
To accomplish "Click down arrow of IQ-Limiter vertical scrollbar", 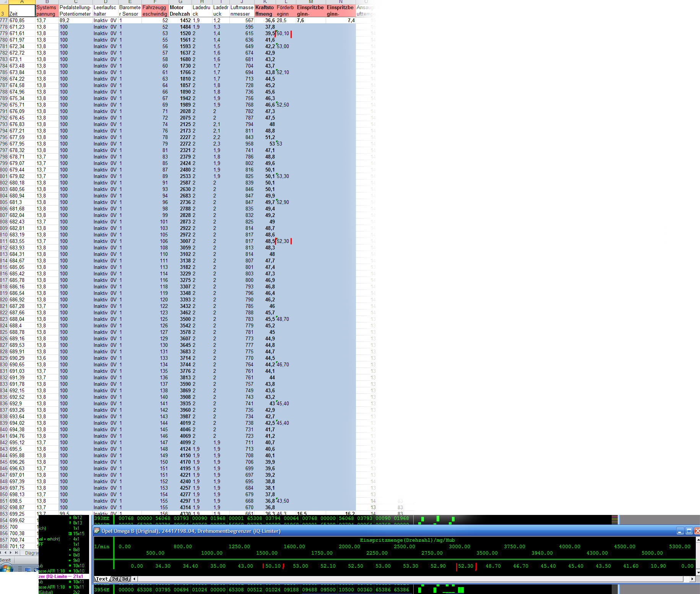I will 698,573.
